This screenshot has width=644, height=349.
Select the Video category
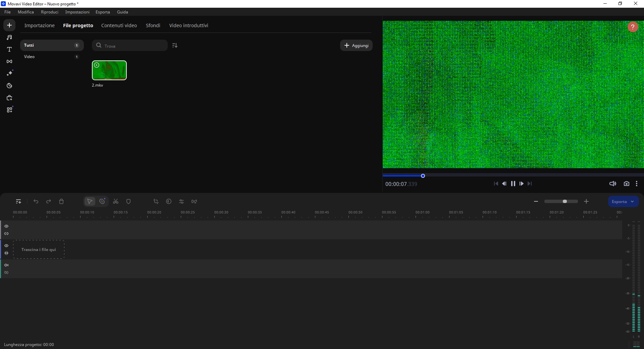[52, 57]
